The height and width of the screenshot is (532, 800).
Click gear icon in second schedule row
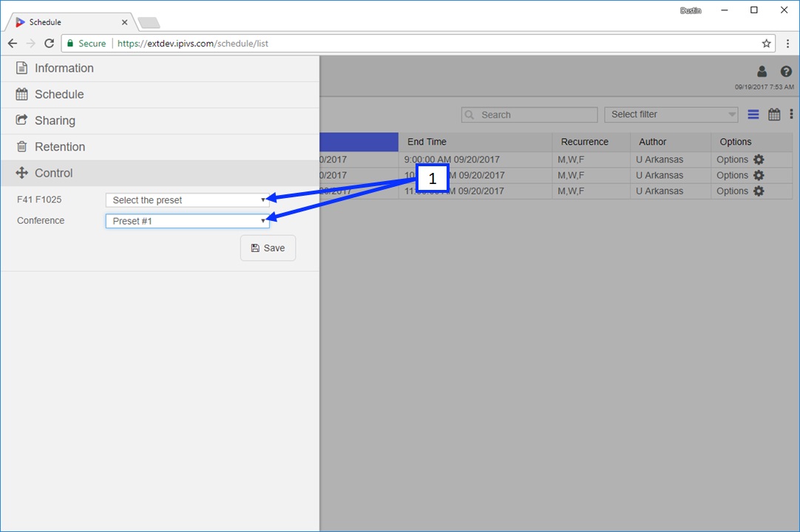pyautogui.click(x=759, y=175)
